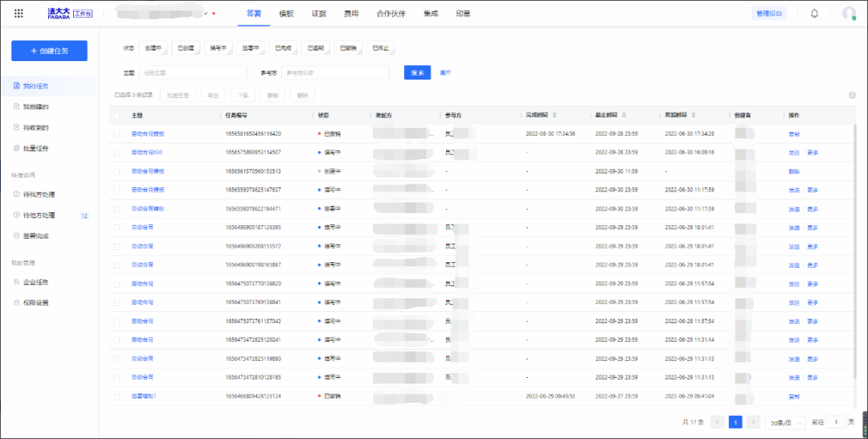Screen dimensions: 868x439
Task: Click the go-to-page number input
Action: [x=836, y=422]
